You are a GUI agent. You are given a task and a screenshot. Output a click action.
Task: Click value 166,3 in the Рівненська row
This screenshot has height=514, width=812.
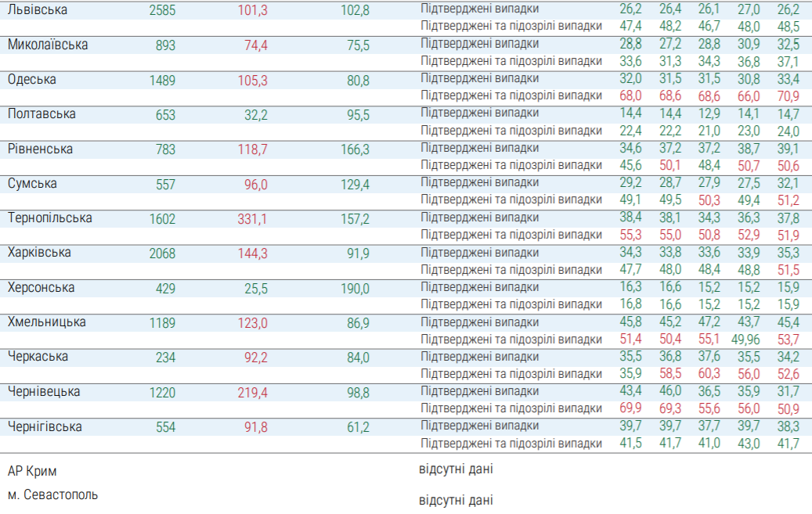(x=355, y=150)
